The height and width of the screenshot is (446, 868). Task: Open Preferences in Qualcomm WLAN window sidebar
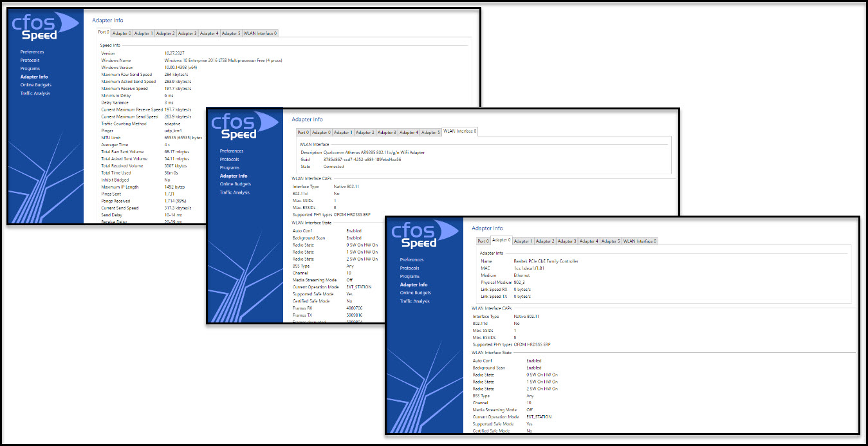(232, 151)
